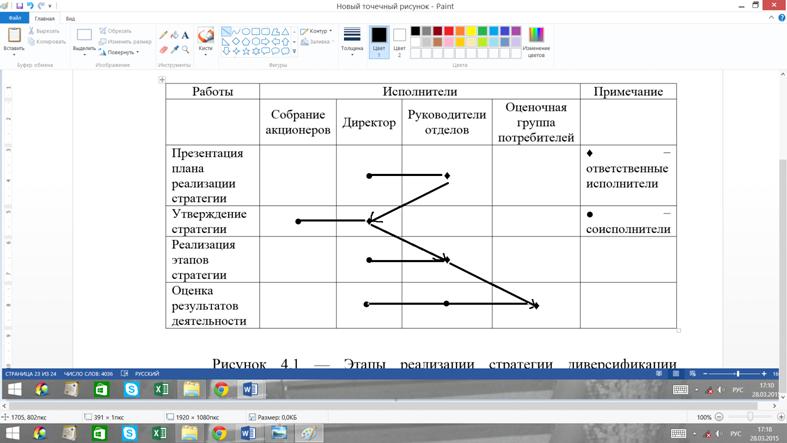Pick the red color swatch

(x=449, y=31)
